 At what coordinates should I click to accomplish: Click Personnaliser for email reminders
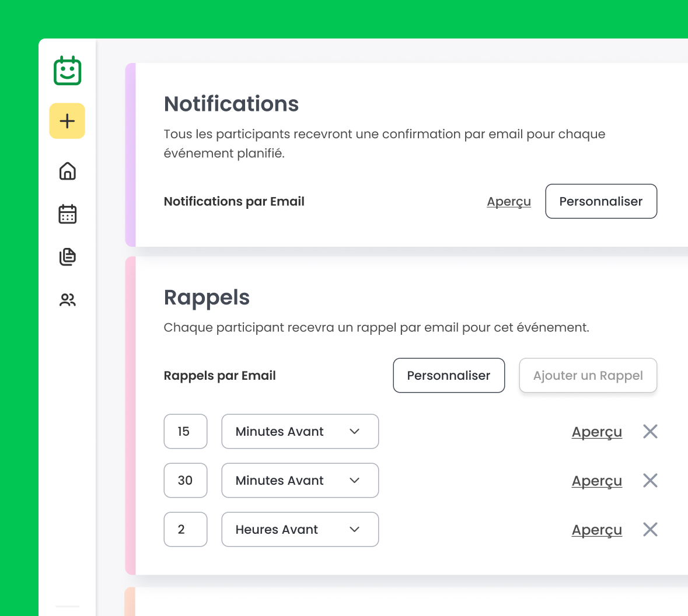click(x=448, y=376)
